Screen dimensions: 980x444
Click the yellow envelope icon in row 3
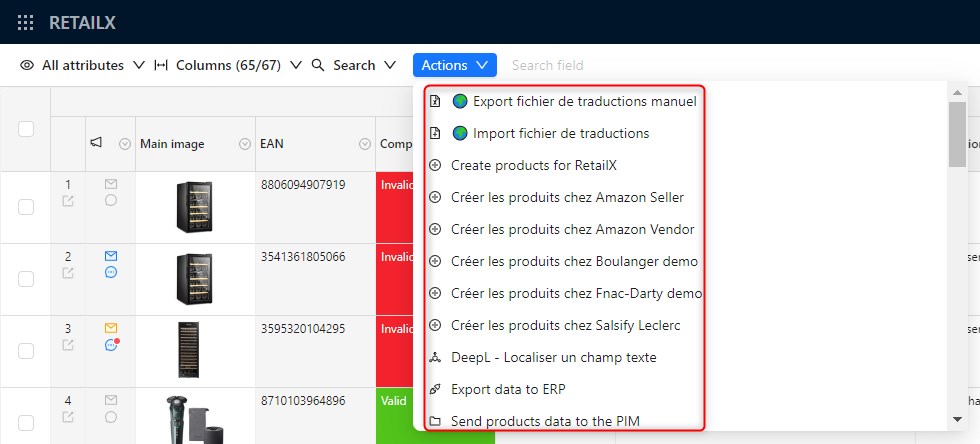[111, 328]
